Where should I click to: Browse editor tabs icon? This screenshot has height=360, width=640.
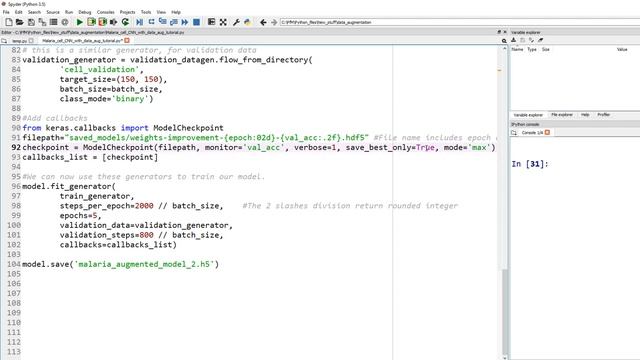pos(4,41)
